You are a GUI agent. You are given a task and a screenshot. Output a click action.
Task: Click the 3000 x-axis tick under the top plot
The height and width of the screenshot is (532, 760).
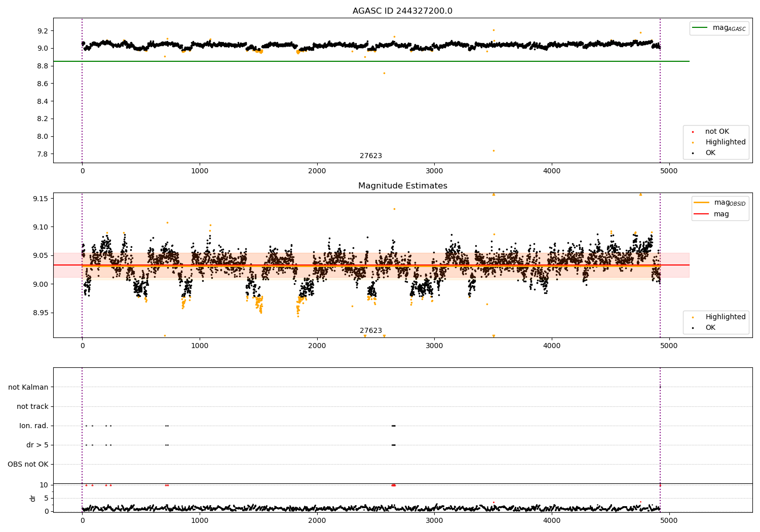[434, 171]
